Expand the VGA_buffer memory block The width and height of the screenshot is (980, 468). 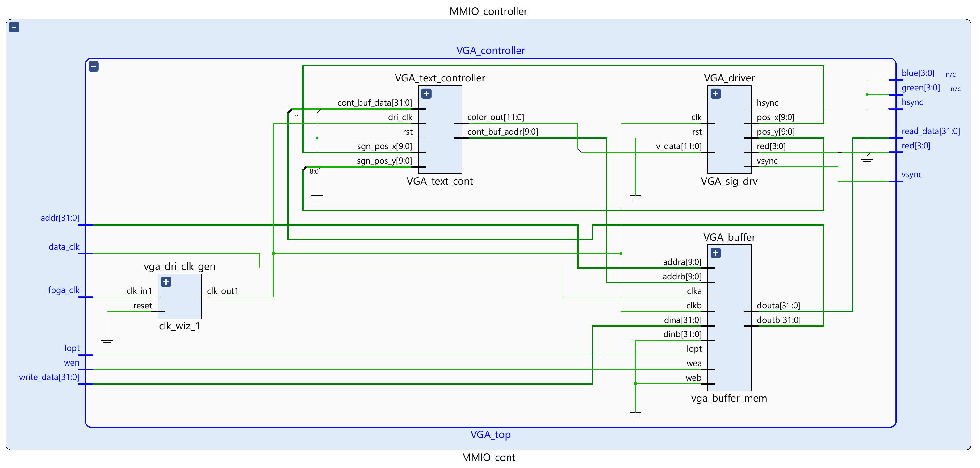716,253
